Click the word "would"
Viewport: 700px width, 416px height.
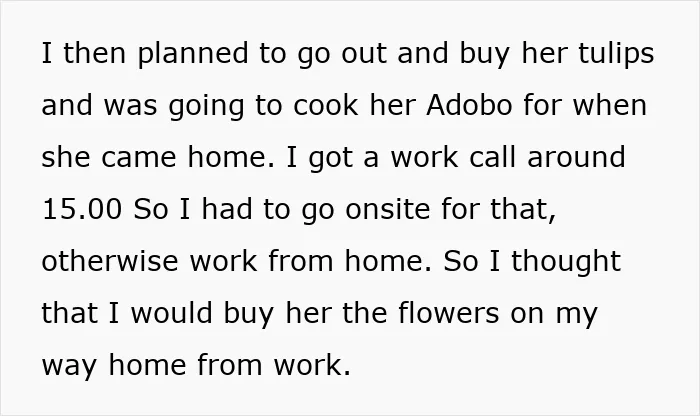click(171, 312)
